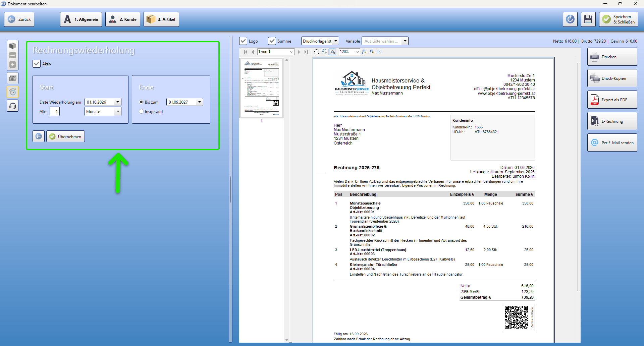The width and height of the screenshot is (644, 346).
Task: Click the 'Gewinn 616,00' value in the status line
Action: (624, 41)
